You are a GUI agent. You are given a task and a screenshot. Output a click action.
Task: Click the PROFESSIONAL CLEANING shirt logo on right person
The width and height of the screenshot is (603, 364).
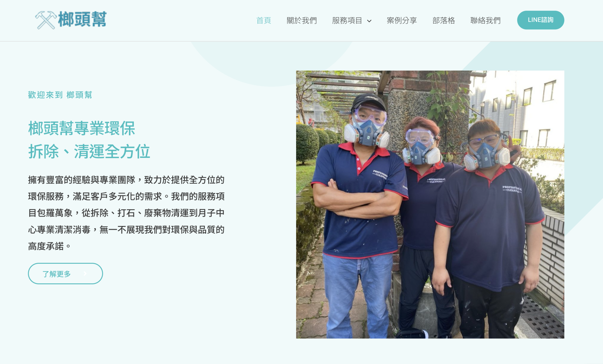512,189
